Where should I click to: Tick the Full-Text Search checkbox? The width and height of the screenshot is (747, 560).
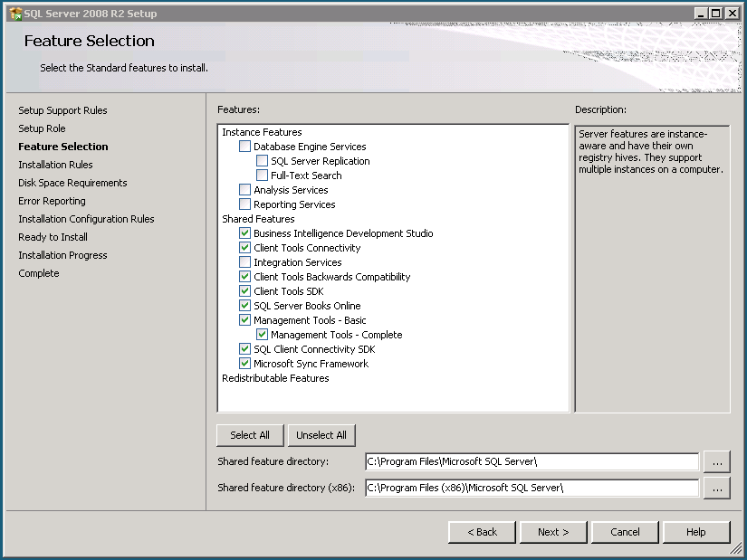tap(262, 176)
